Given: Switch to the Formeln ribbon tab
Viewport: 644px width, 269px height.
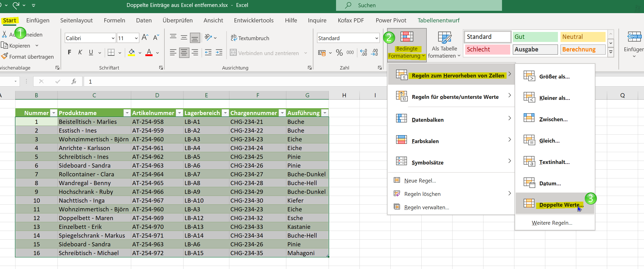Looking at the screenshot, I should 114,20.
